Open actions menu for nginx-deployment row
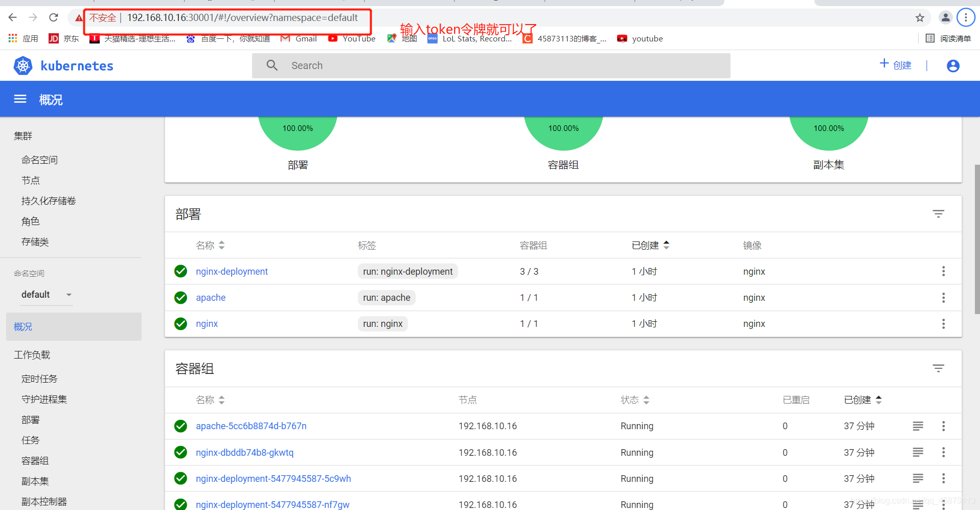Viewport: 980px width, 510px height. coord(943,271)
